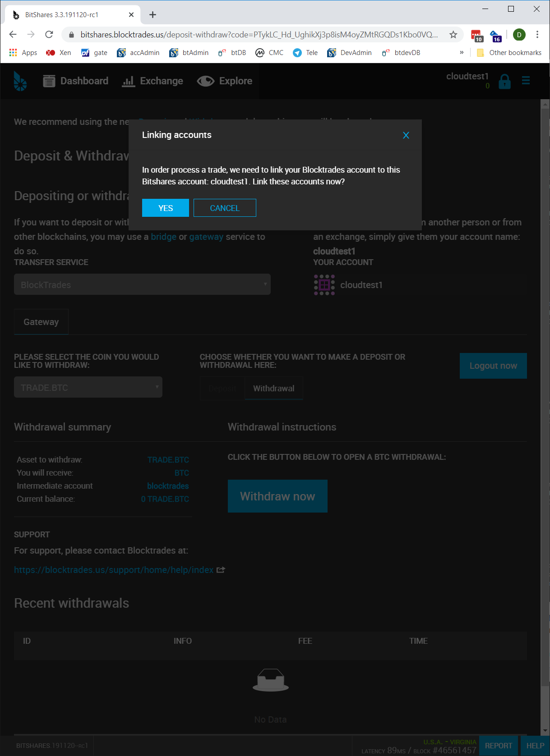Screen dimensions: 550x756
Task: Click the cloudtest1 account identicon
Action: (324, 285)
